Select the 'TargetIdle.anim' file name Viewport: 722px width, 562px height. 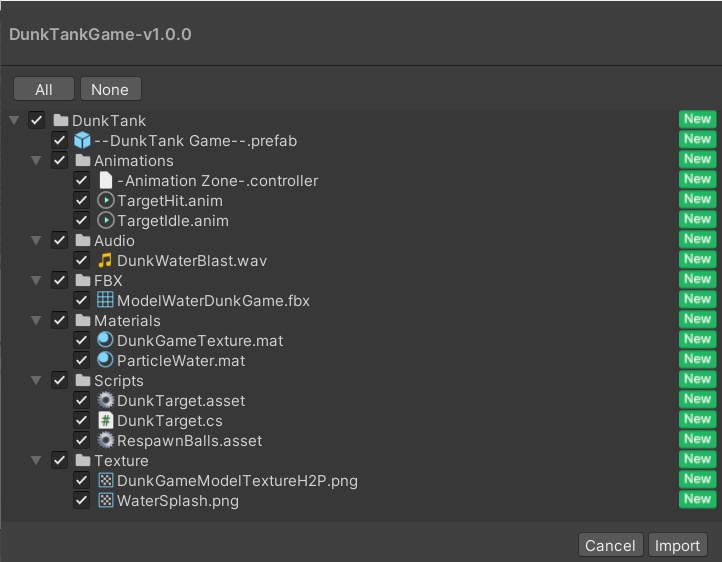173,221
